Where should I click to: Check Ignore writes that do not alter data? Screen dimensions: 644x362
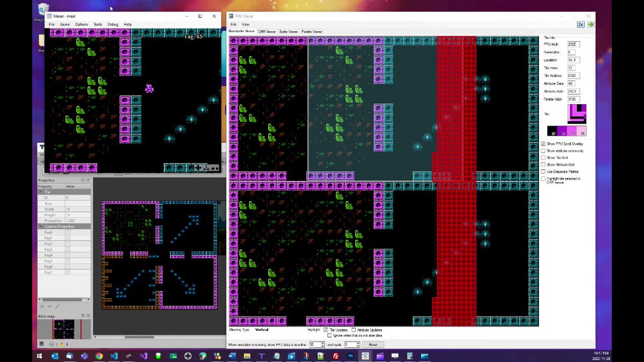point(330,336)
